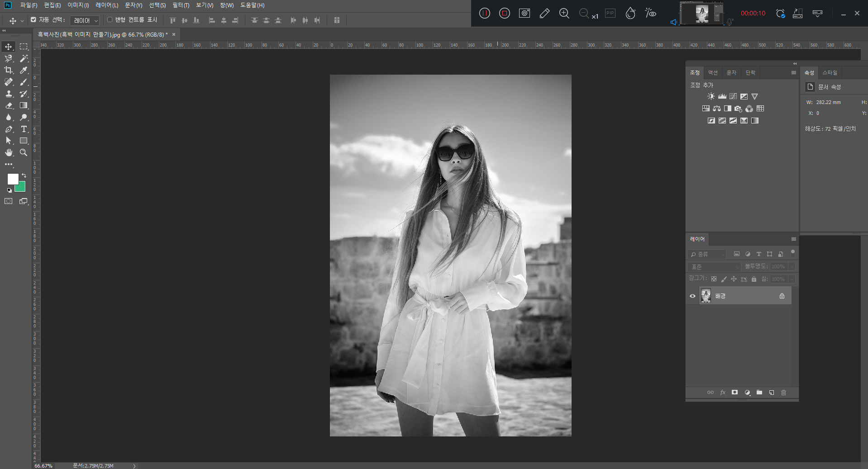Open the Move tool preset picker arrow

[x=22, y=21]
